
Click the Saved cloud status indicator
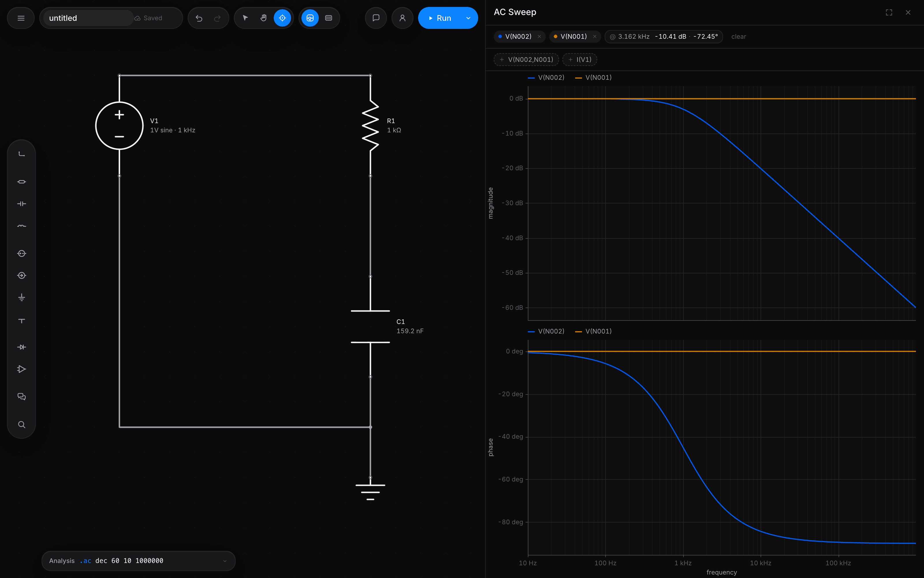148,18
